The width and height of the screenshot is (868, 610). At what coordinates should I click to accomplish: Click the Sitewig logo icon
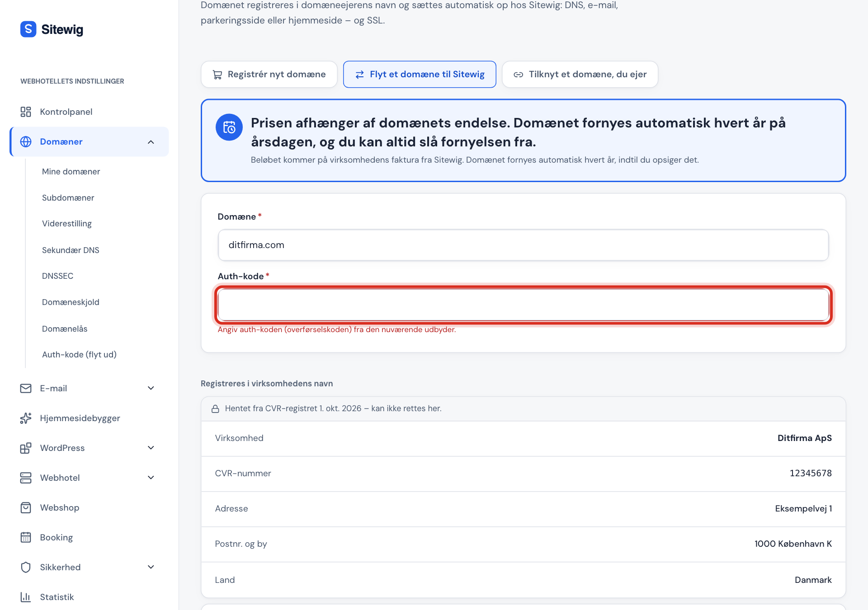click(28, 29)
